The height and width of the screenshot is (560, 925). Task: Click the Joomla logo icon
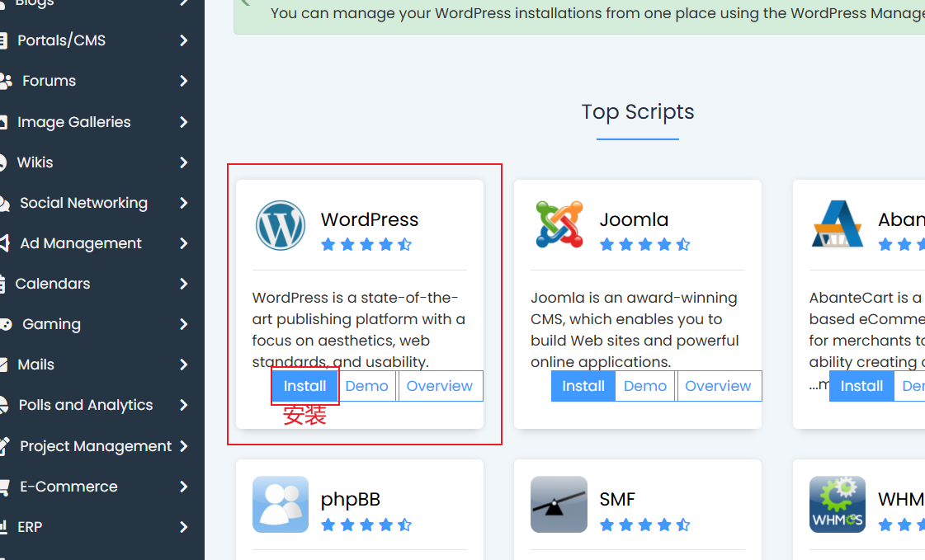559,225
